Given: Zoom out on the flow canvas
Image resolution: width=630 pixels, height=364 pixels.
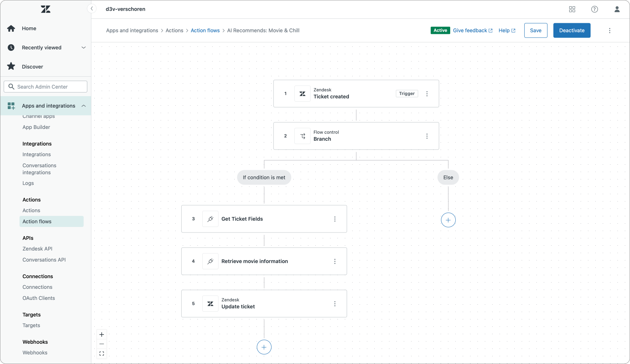Looking at the screenshot, I should click(x=102, y=344).
